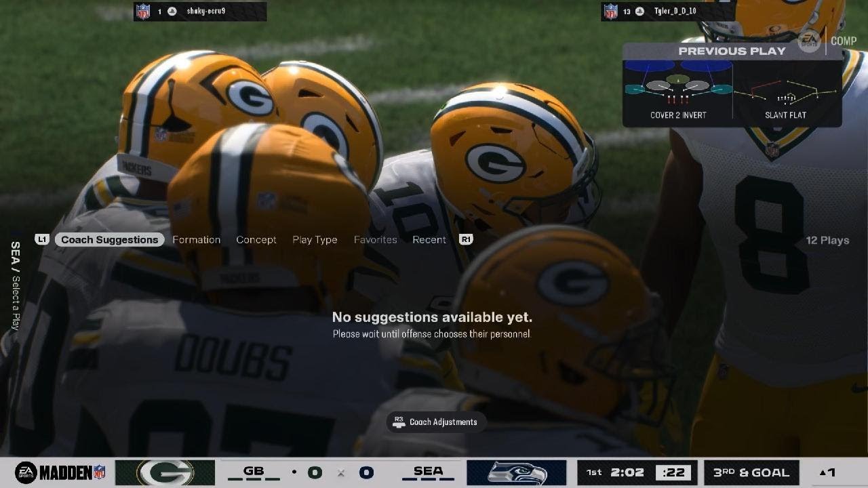The height and width of the screenshot is (488, 868).
Task: Click the yard line indicator ▲1
Action: (827, 472)
